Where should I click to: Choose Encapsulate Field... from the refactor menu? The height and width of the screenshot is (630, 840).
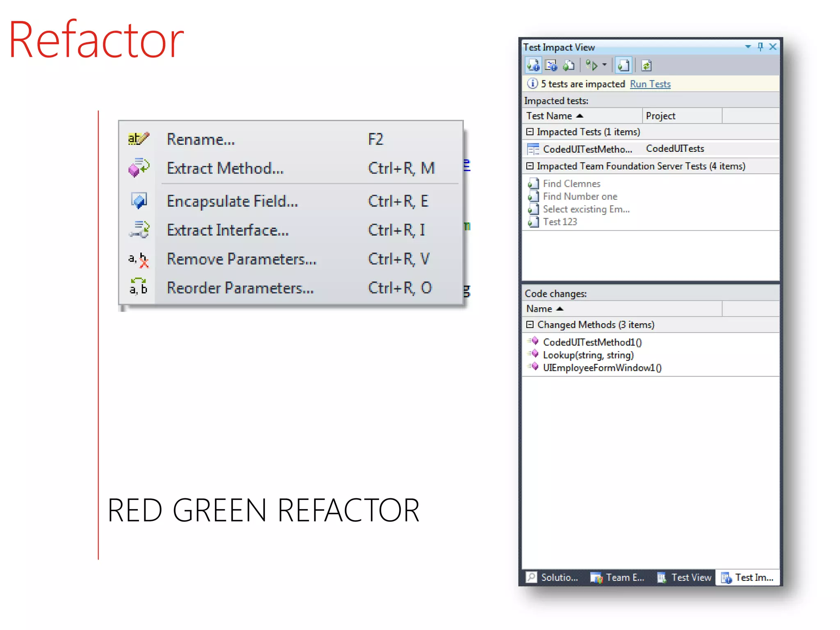coord(291,201)
